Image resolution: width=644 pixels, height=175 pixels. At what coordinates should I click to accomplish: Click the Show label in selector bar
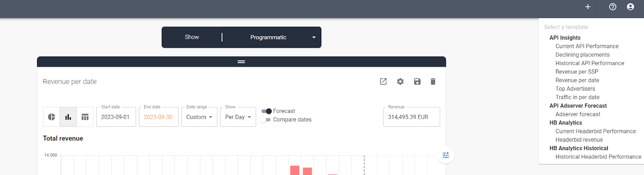(x=192, y=37)
